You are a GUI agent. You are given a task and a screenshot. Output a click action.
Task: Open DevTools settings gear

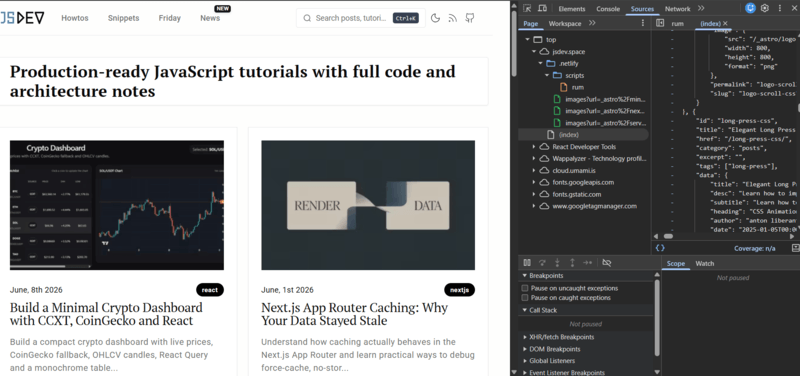click(x=765, y=8)
